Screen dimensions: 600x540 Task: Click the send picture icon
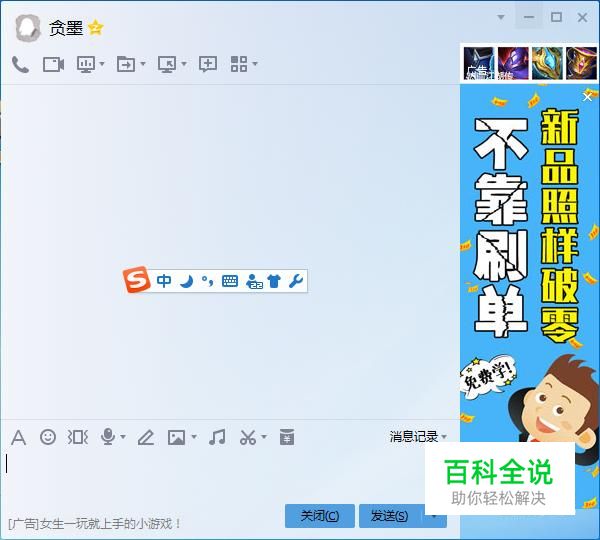176,437
